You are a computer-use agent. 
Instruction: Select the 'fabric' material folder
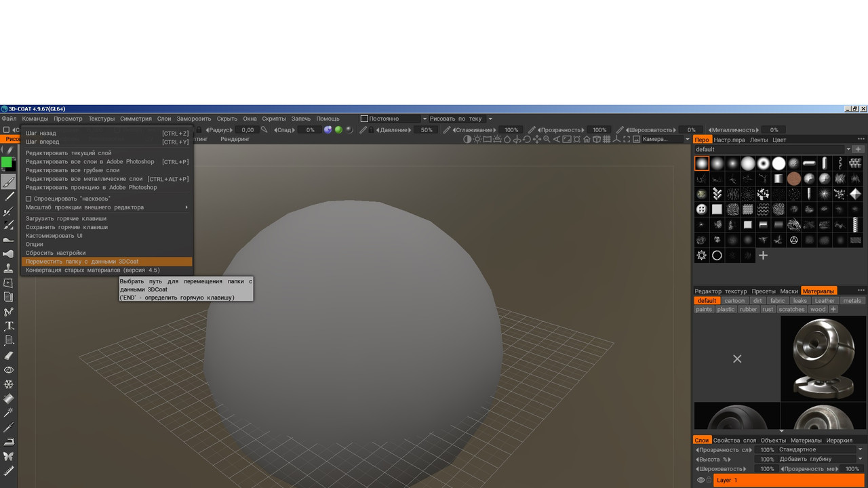pos(777,300)
